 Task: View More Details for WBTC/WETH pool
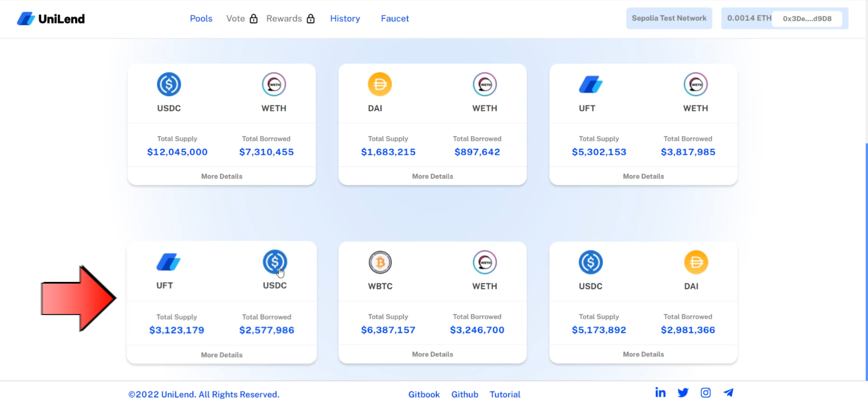pos(432,354)
